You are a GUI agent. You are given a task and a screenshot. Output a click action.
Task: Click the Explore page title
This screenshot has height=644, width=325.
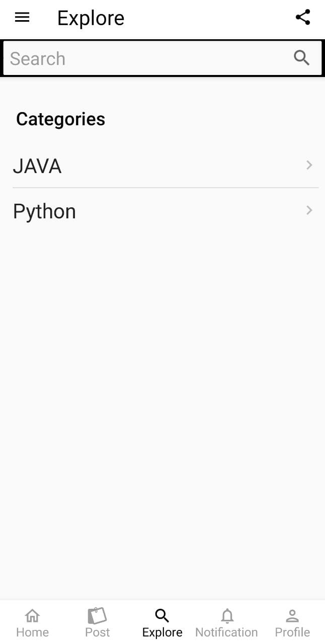(x=91, y=18)
